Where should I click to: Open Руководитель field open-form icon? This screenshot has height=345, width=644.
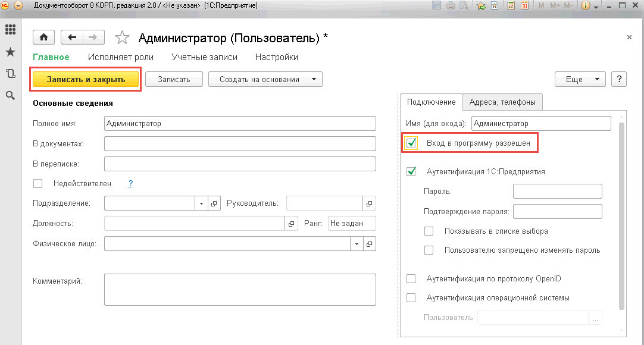coord(369,203)
